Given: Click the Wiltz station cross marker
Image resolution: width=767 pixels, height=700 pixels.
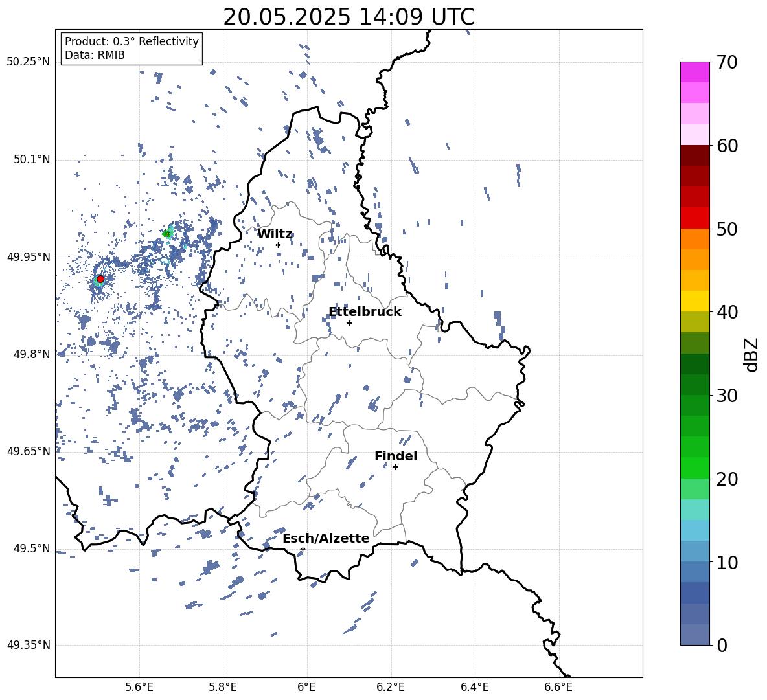Looking at the screenshot, I should point(278,245).
